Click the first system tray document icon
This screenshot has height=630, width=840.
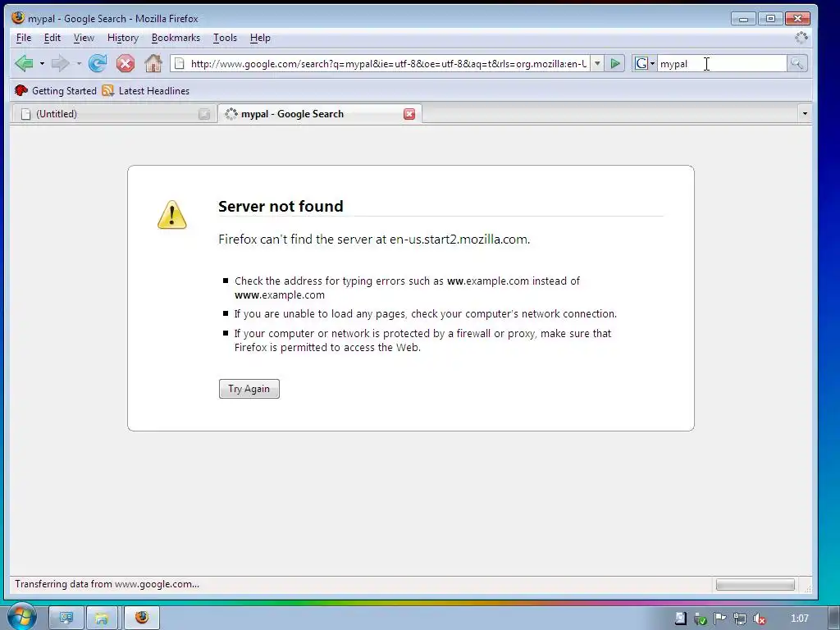click(680, 619)
